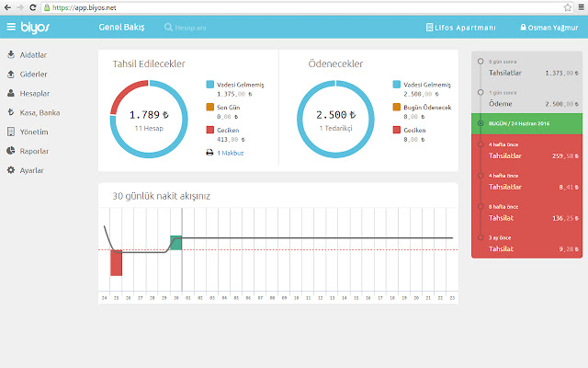
Task: Click the building icon beside Lifos Apartmanı
Action: pos(429,28)
